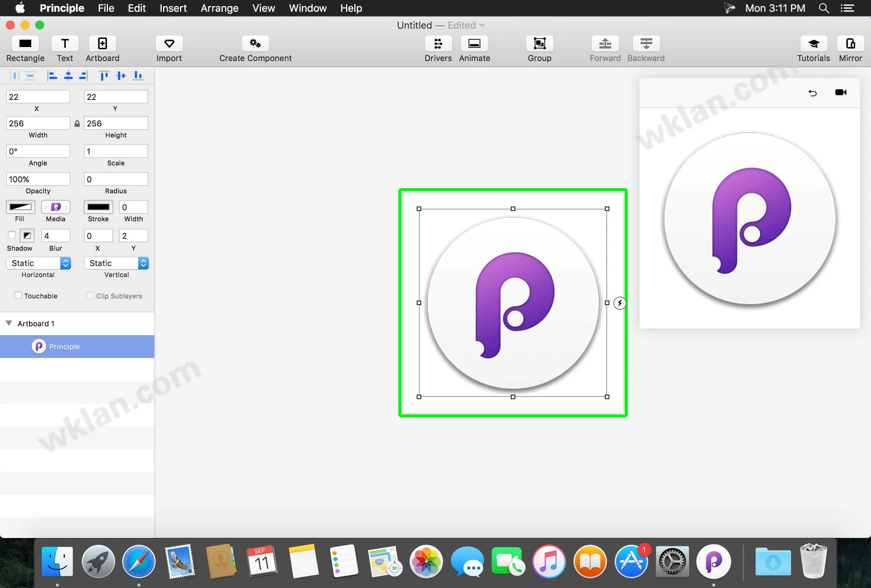
Task: Open the Window menu
Action: pos(308,8)
